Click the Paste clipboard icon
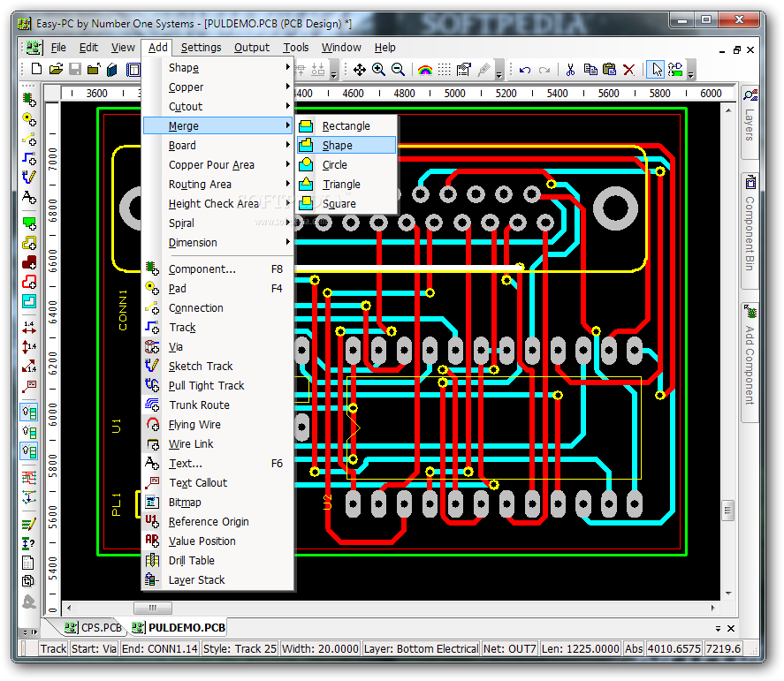 (610, 70)
